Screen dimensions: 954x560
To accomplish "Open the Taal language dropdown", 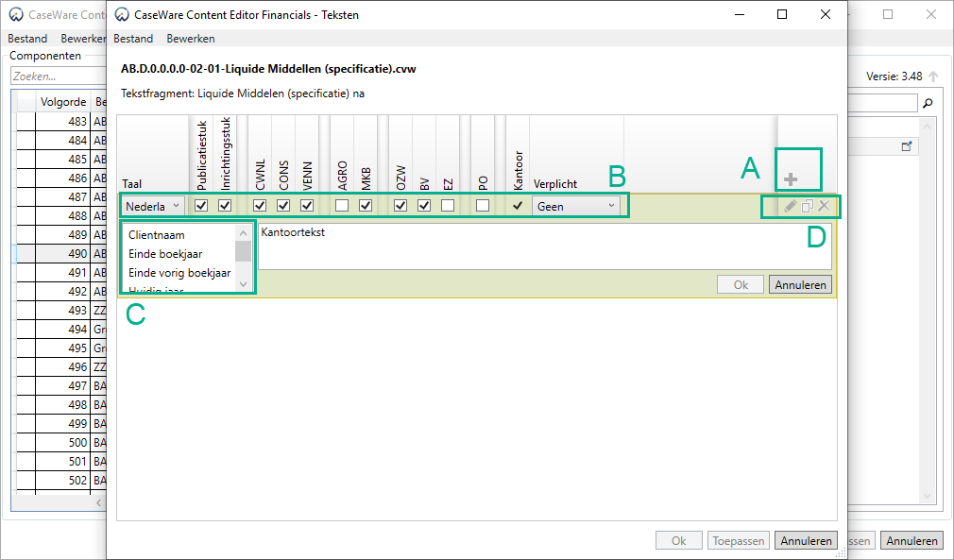I will [153, 206].
